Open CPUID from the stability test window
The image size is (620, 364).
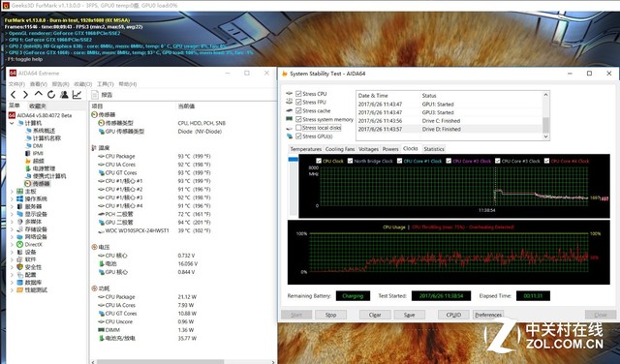tap(453, 315)
